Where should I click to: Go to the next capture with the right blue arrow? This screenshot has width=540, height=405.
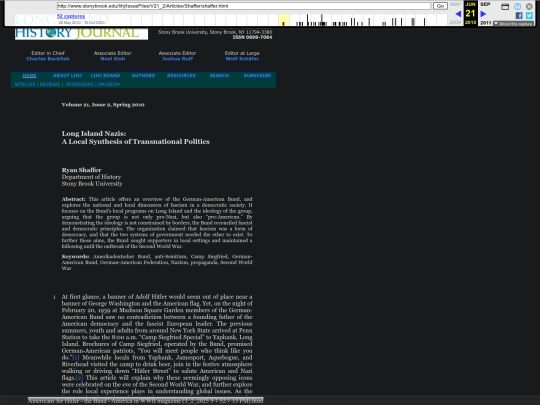point(483,14)
